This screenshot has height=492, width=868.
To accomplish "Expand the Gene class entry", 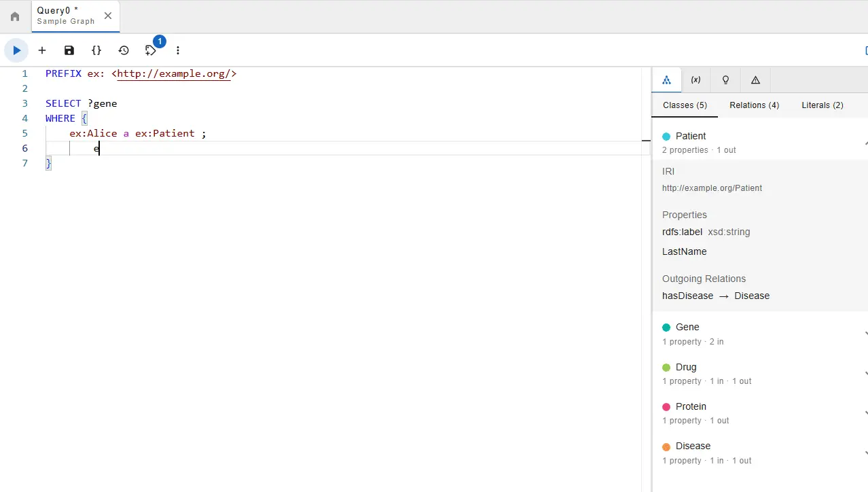I will (x=865, y=334).
